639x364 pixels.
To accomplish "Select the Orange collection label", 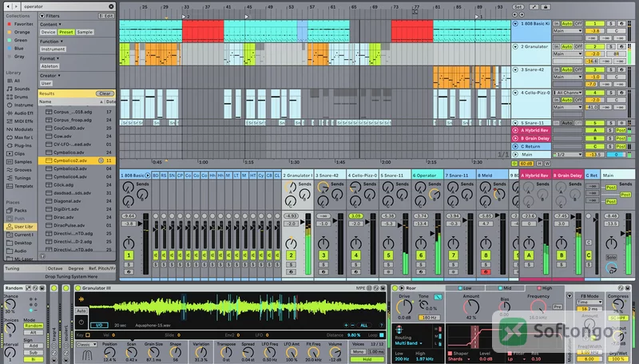I will (22, 32).
